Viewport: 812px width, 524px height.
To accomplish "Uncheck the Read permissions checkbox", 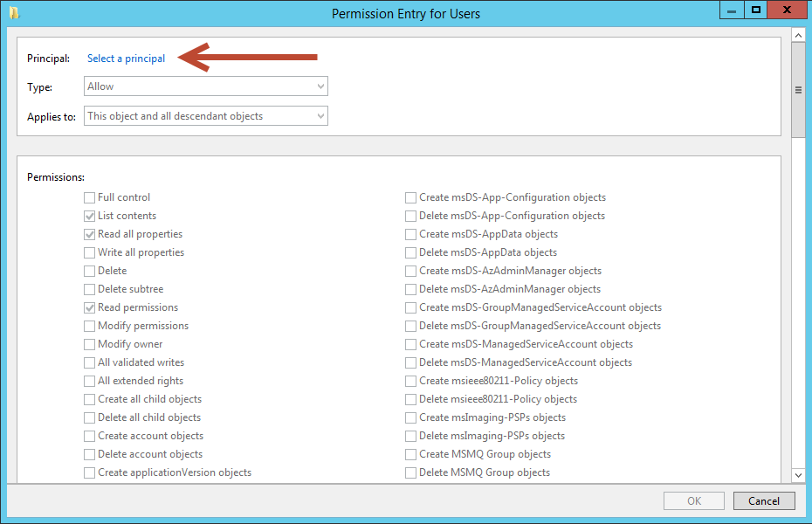I will click(x=90, y=307).
